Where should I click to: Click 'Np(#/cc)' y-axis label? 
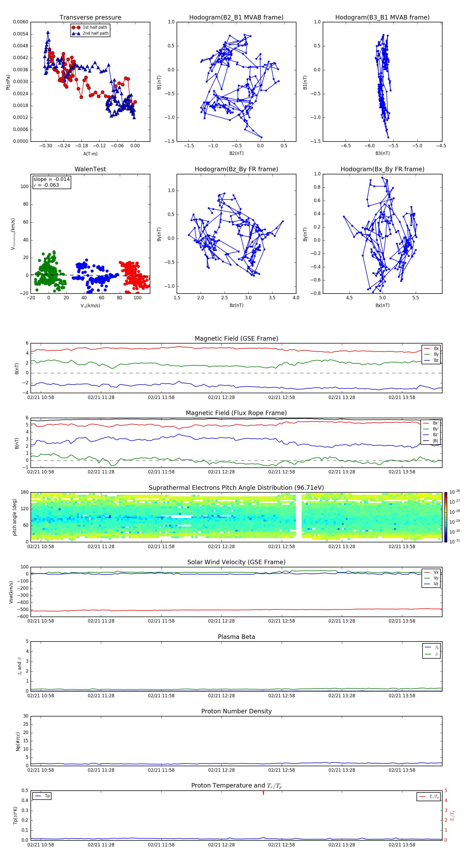click(x=18, y=741)
